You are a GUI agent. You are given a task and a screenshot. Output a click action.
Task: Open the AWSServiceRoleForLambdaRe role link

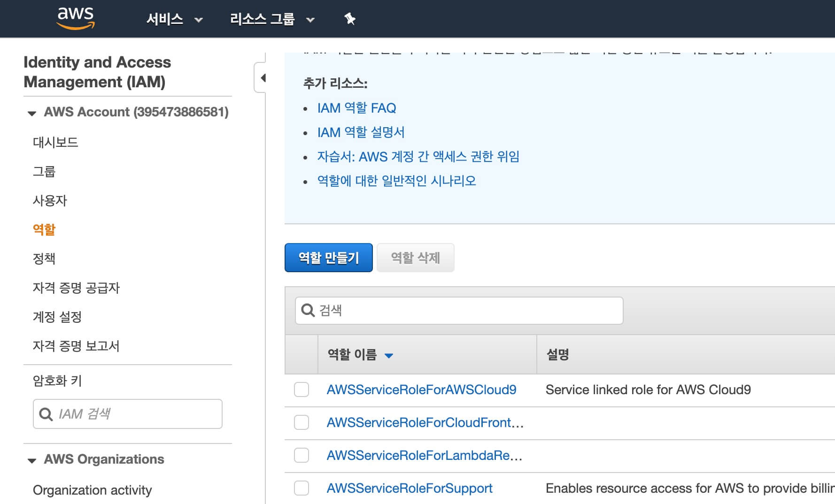(425, 455)
